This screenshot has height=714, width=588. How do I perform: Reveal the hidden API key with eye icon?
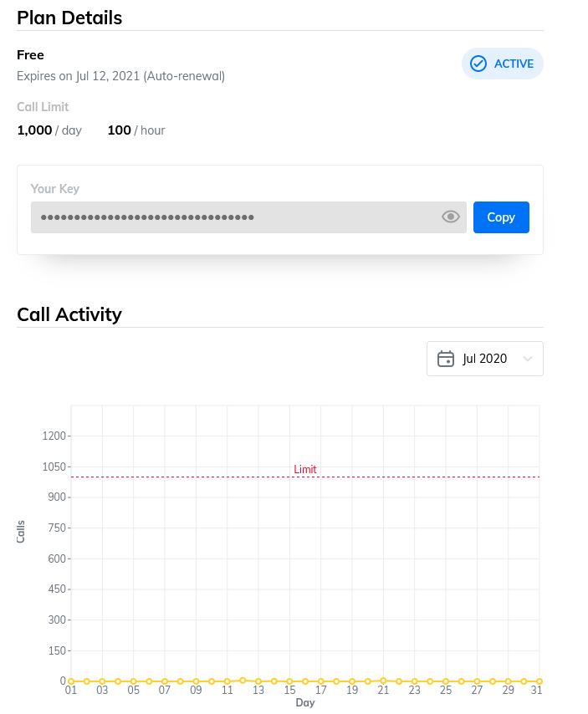tap(451, 217)
